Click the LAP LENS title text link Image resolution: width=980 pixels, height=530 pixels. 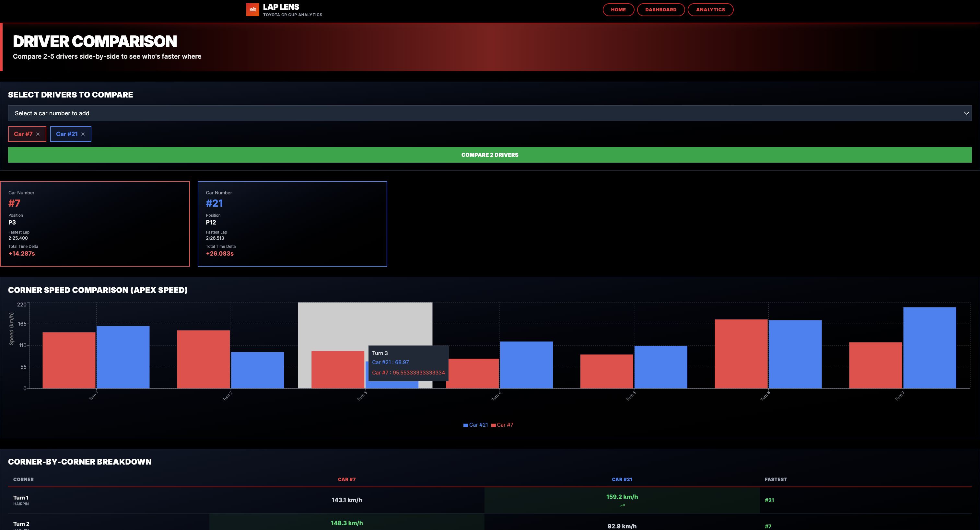coord(281,7)
